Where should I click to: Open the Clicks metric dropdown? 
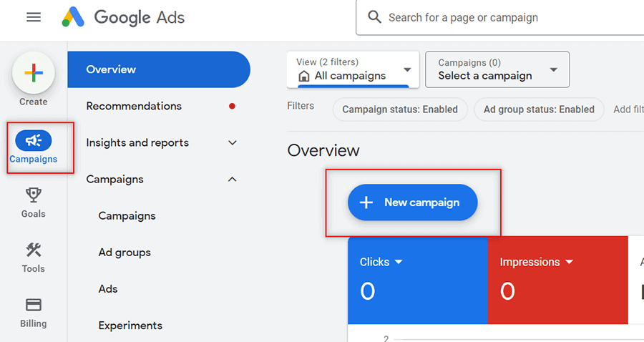pyautogui.click(x=399, y=262)
